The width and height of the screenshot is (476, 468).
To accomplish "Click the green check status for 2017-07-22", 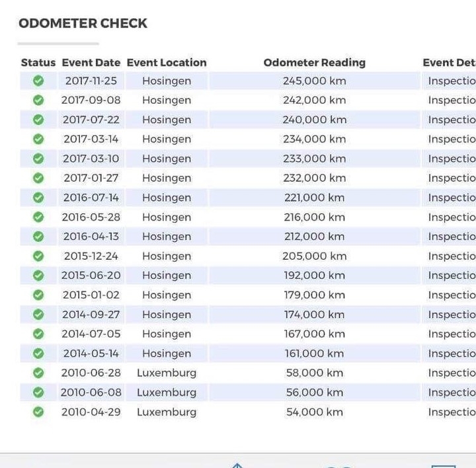I will pos(38,120).
